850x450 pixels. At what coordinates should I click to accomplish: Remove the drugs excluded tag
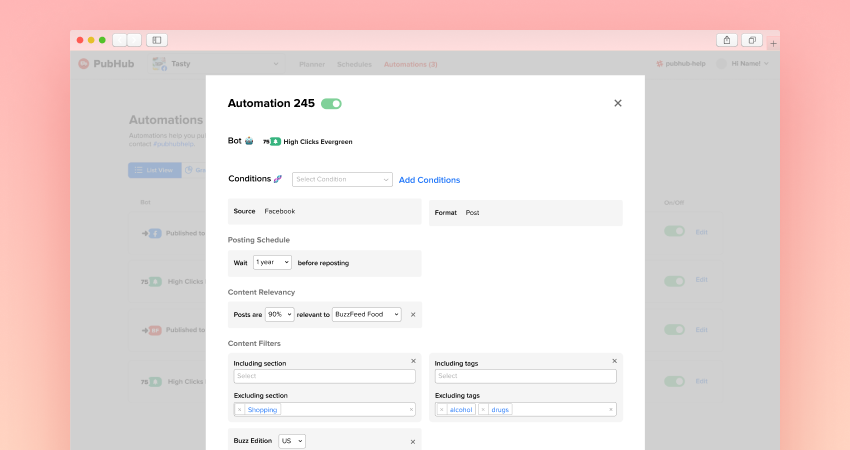(x=484, y=410)
